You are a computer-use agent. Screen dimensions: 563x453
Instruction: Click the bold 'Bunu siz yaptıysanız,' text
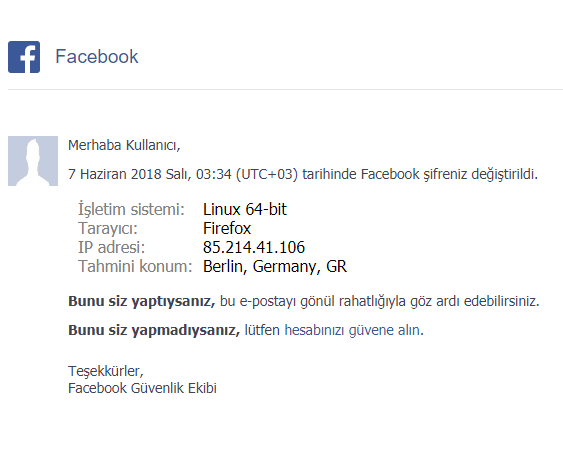pos(141,301)
